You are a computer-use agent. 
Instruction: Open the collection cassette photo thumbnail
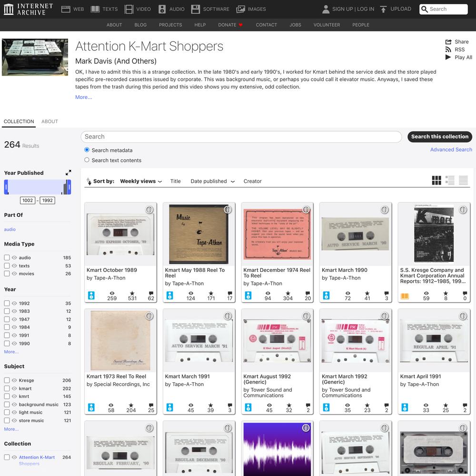[35, 57]
